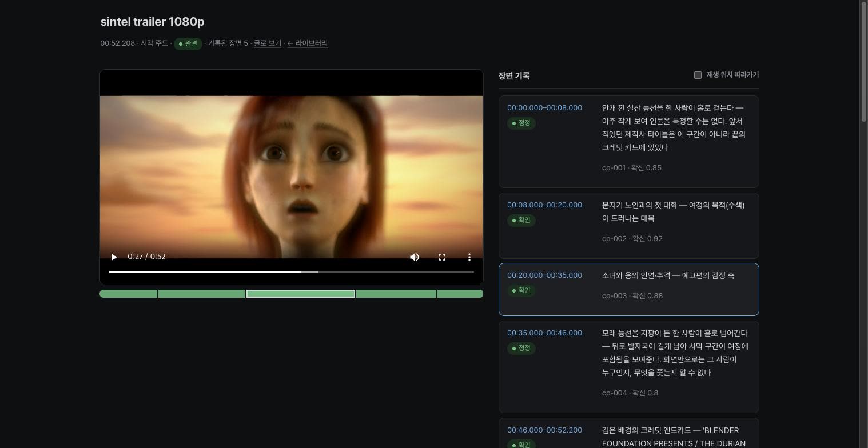Click 확인 badge on cp-002 card
The image size is (868, 448).
(x=521, y=220)
